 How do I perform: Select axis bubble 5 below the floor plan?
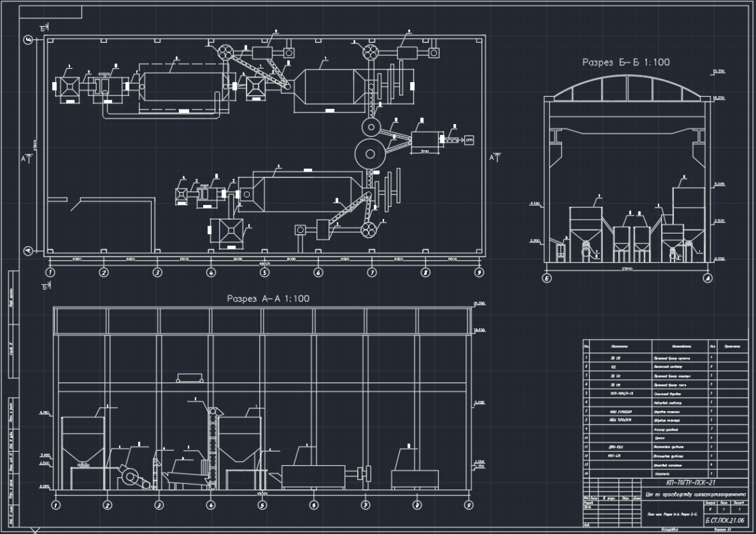coord(264,272)
